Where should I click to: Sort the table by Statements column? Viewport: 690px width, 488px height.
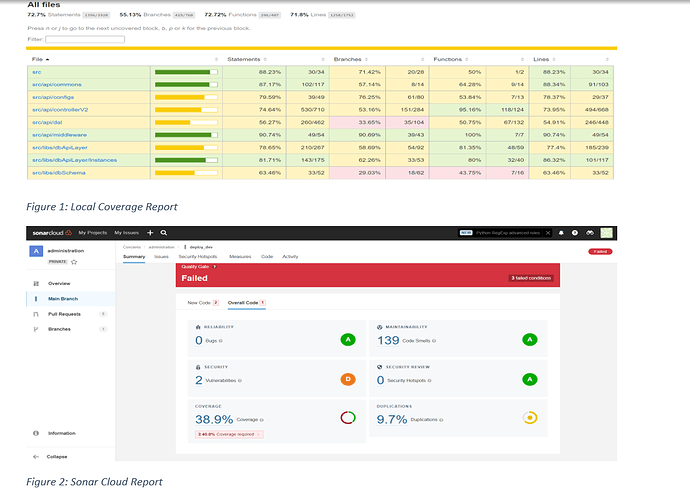pos(246,59)
